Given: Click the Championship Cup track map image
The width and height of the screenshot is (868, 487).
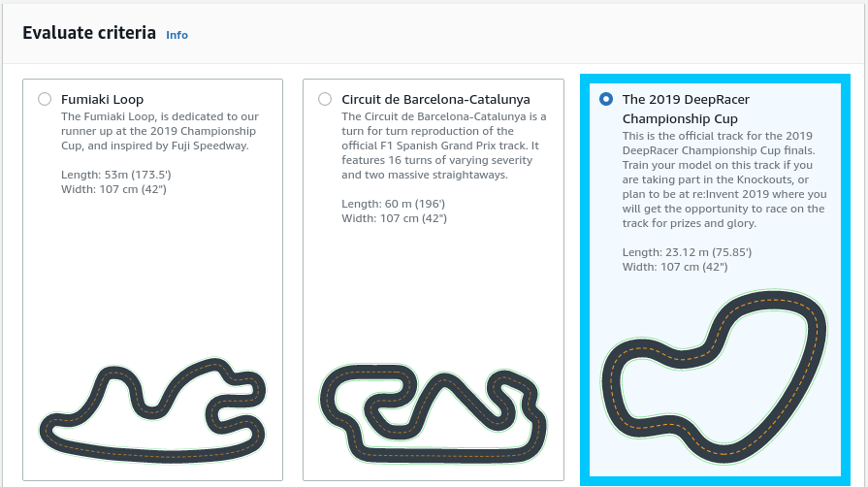Looking at the screenshot, I should click(x=715, y=380).
